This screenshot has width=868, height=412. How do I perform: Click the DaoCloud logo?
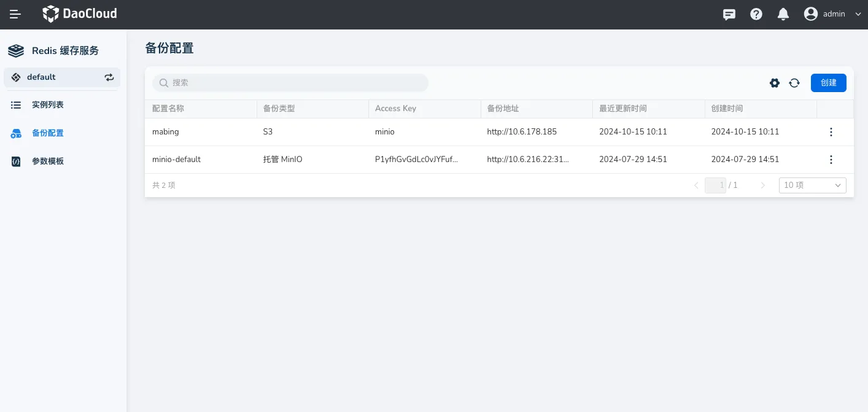(80, 14)
